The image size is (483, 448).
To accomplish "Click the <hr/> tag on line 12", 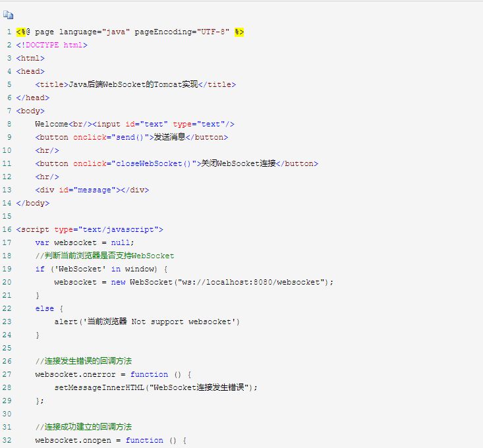I will pos(47,177).
